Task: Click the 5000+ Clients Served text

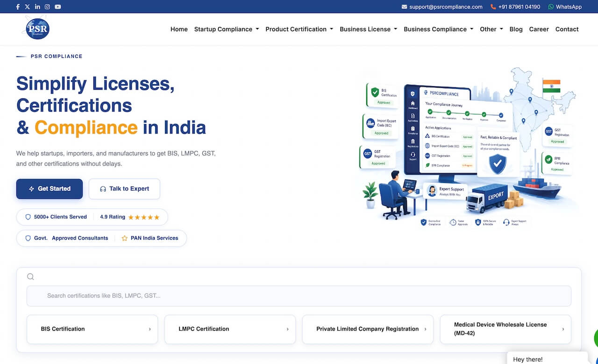Action: pyautogui.click(x=60, y=217)
